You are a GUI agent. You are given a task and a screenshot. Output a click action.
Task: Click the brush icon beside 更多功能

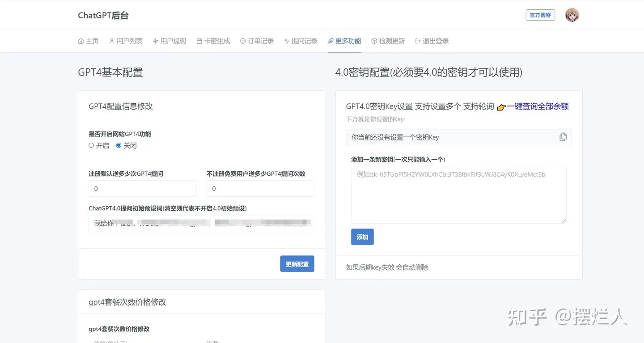click(x=330, y=41)
